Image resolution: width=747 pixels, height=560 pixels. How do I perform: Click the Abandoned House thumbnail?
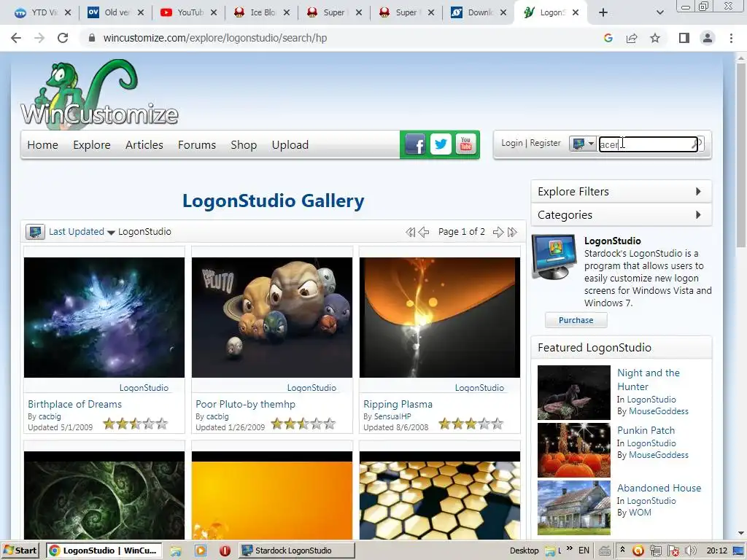coord(574,507)
